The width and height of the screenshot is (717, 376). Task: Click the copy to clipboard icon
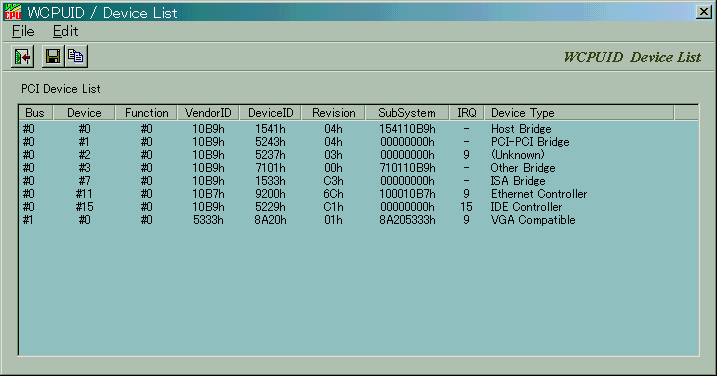76,57
